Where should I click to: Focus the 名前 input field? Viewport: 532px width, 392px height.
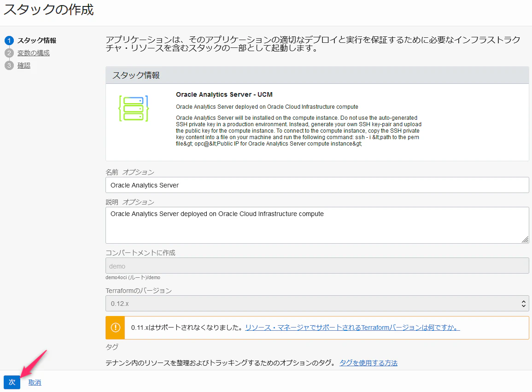pos(317,185)
